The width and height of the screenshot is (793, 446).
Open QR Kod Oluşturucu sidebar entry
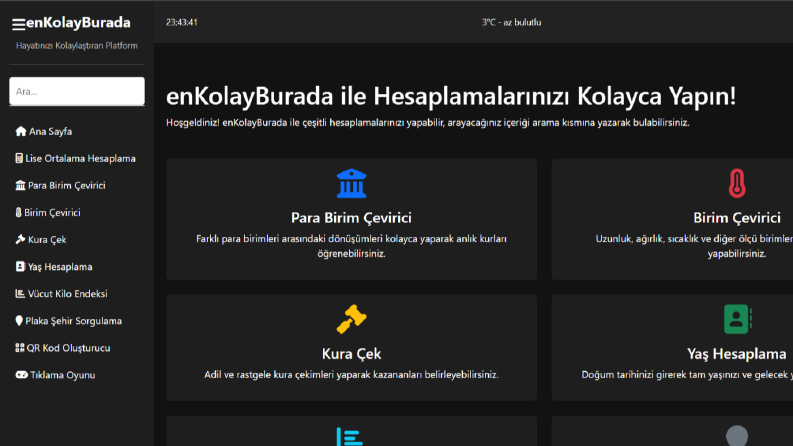[63, 347]
